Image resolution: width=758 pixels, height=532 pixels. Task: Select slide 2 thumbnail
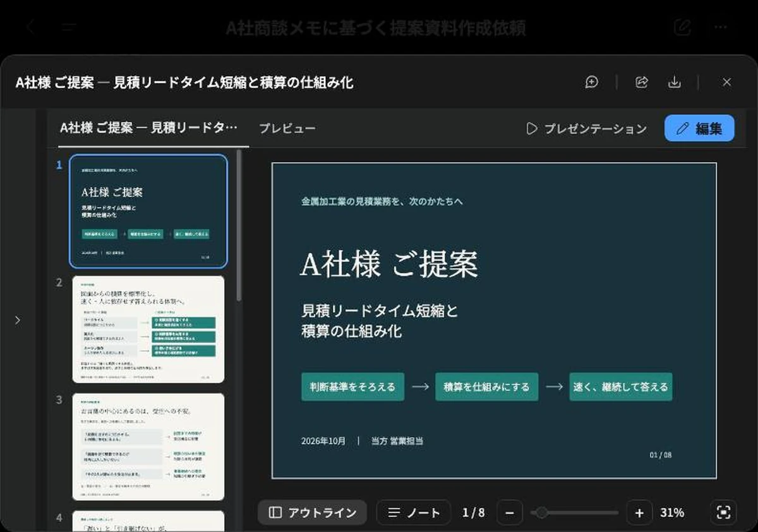click(148, 329)
